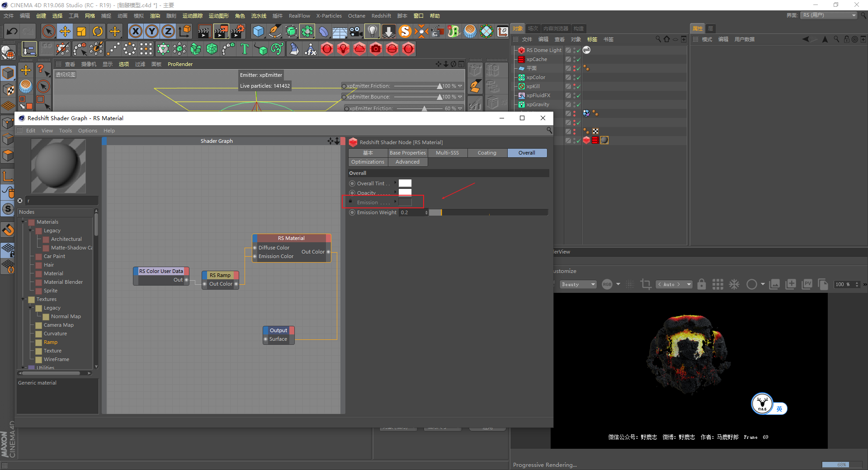The width and height of the screenshot is (868, 470).
Task: Open the Auto render mode dropdown
Action: [x=674, y=284]
